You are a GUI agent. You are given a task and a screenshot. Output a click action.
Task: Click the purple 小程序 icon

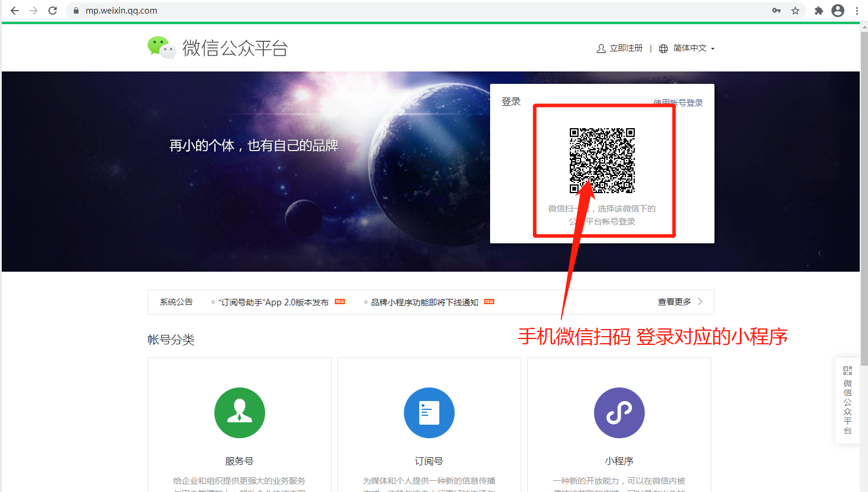[619, 413]
